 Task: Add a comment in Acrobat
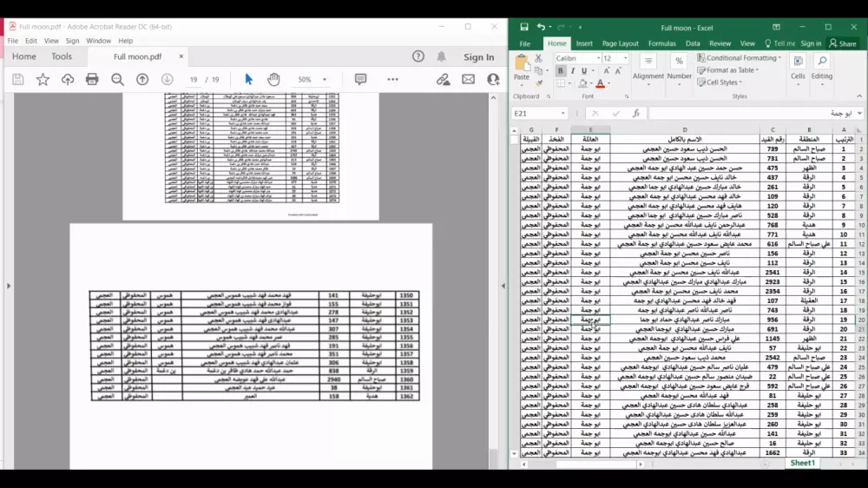pos(360,79)
